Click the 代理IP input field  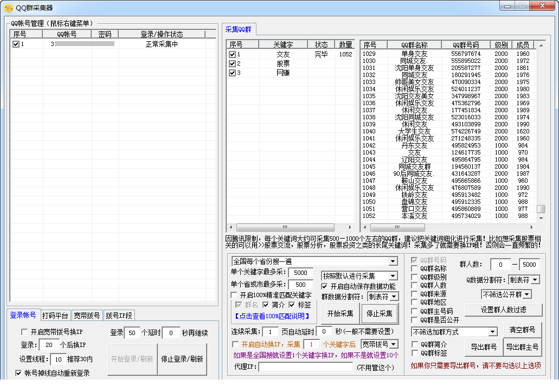pyautogui.click(x=305, y=367)
